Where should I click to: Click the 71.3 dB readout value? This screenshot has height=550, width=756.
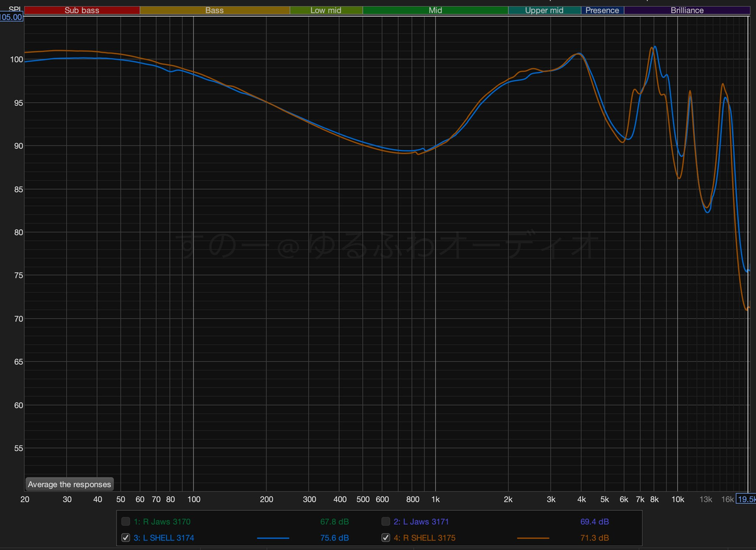tap(595, 538)
